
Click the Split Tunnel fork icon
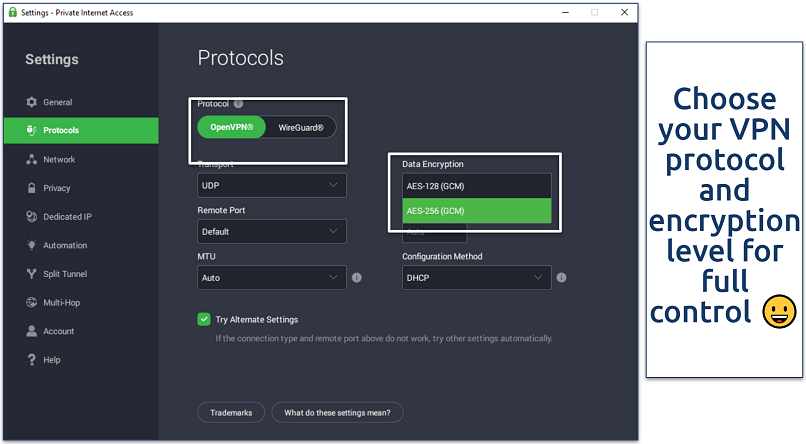[x=31, y=274]
